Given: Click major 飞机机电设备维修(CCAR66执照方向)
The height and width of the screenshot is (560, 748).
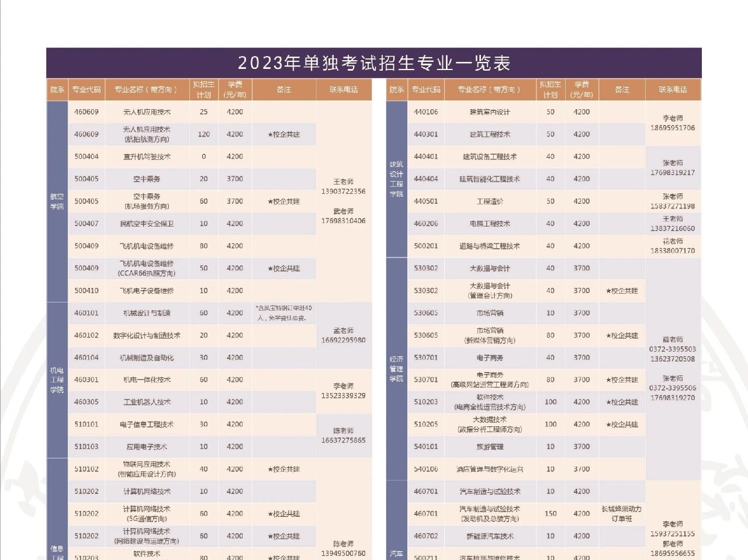Looking at the screenshot, I should [x=147, y=269].
